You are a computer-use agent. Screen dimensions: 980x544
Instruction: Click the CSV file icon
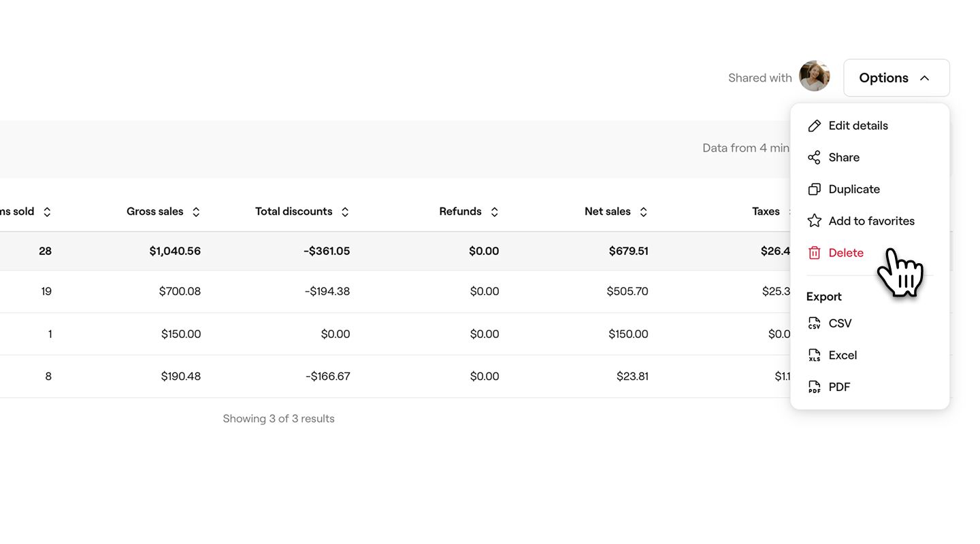814,324
